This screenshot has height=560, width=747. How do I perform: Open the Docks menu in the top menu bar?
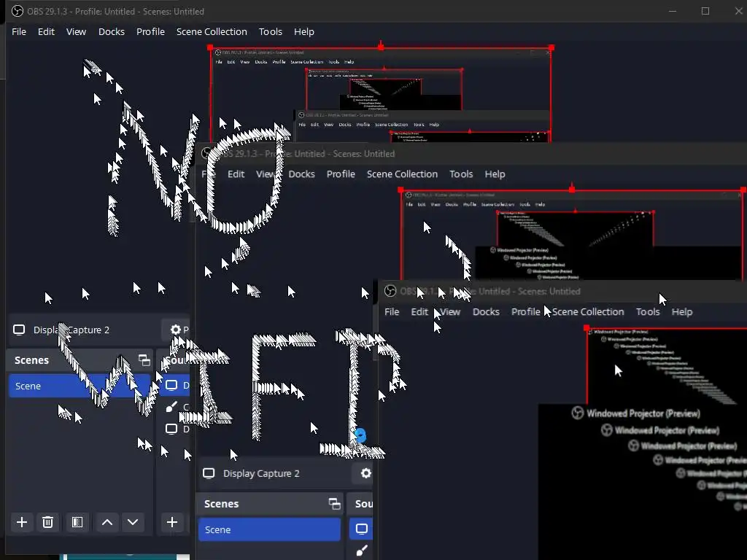112,31
